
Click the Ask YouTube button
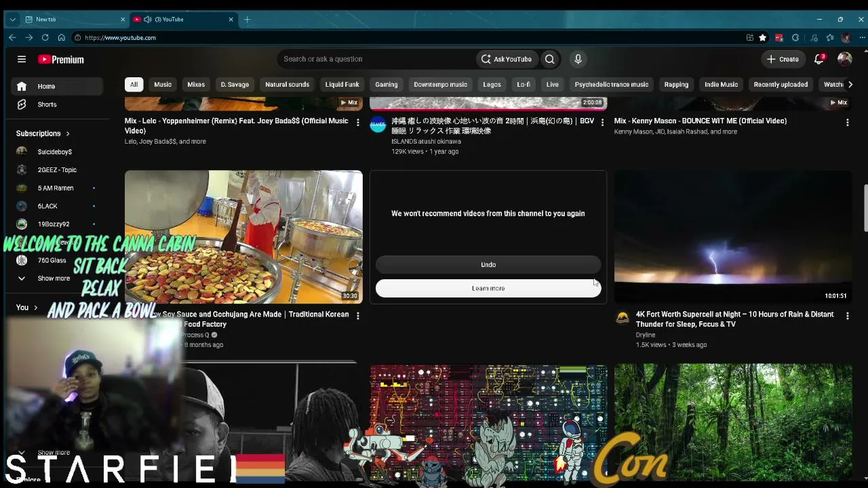pyautogui.click(x=507, y=59)
